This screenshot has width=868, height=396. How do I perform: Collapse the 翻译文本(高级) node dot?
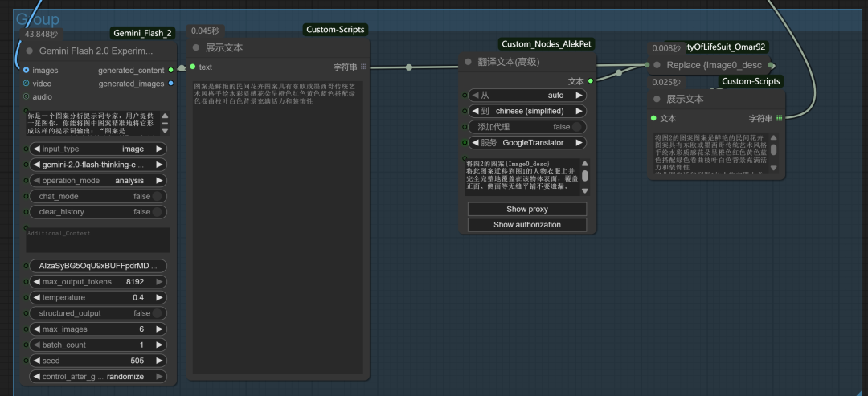[x=469, y=62]
